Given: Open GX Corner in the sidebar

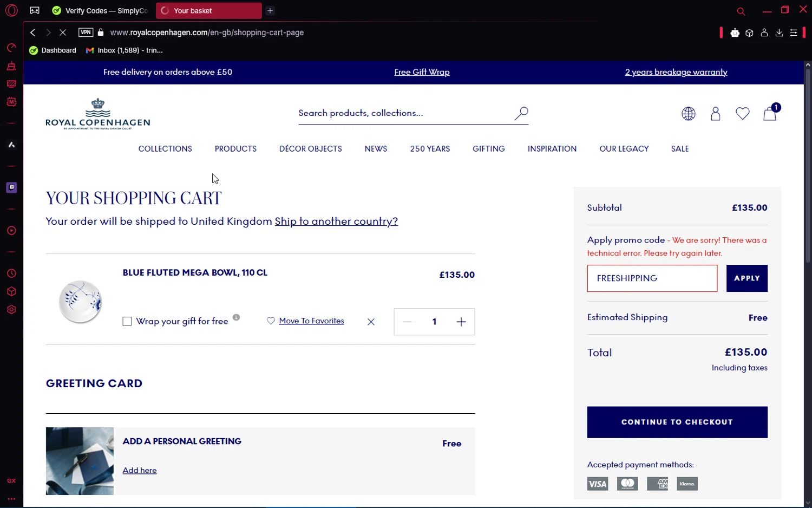Looking at the screenshot, I should (x=11, y=481).
